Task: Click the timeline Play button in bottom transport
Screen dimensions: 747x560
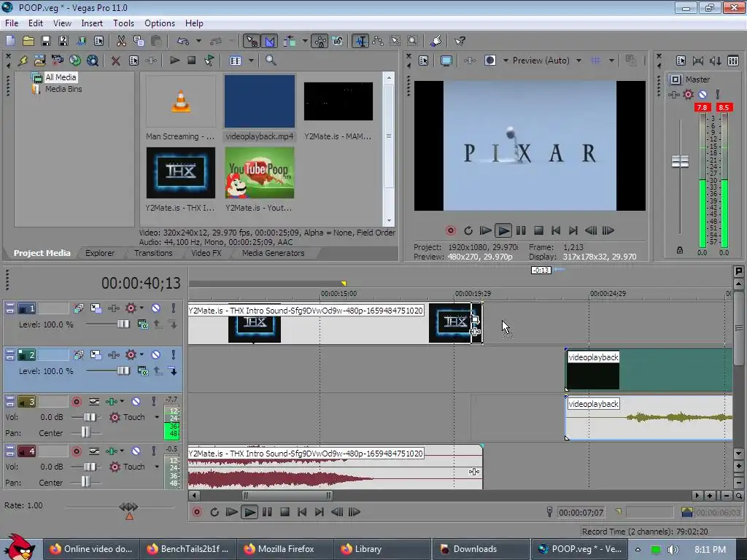Action: click(249, 512)
